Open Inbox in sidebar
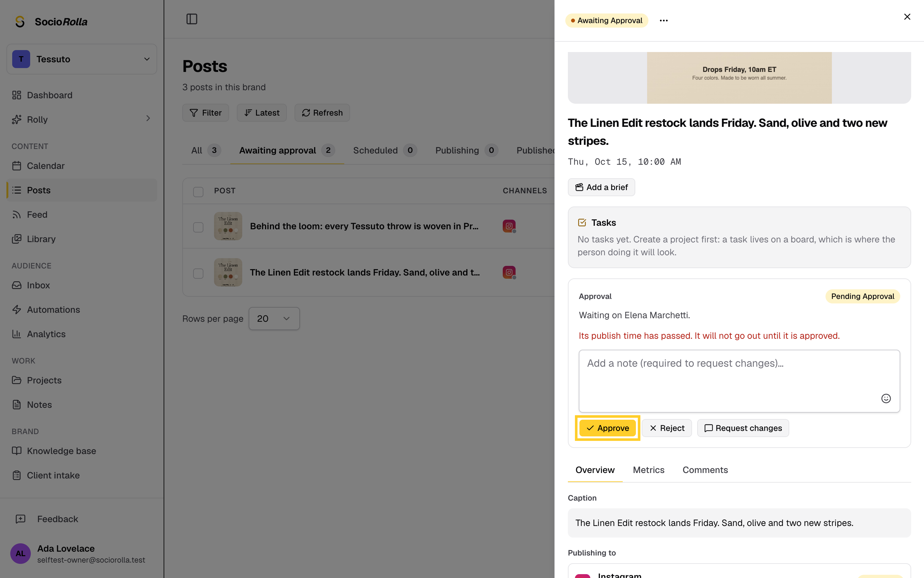Viewport: 924px width, 578px height. tap(82, 285)
